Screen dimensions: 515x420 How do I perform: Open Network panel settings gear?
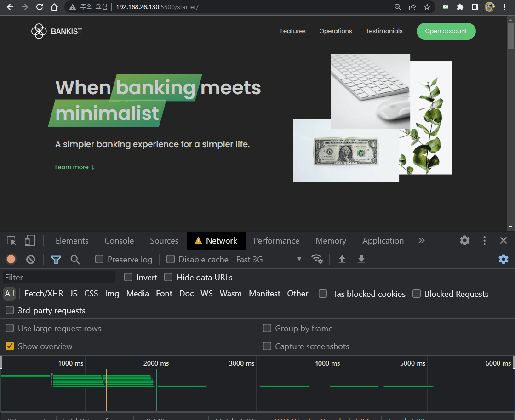(x=504, y=259)
